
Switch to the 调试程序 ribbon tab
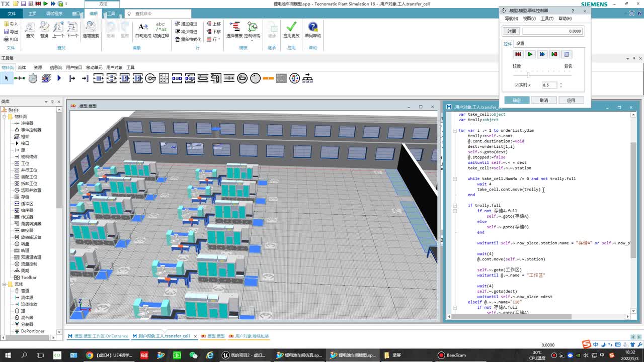[54, 14]
